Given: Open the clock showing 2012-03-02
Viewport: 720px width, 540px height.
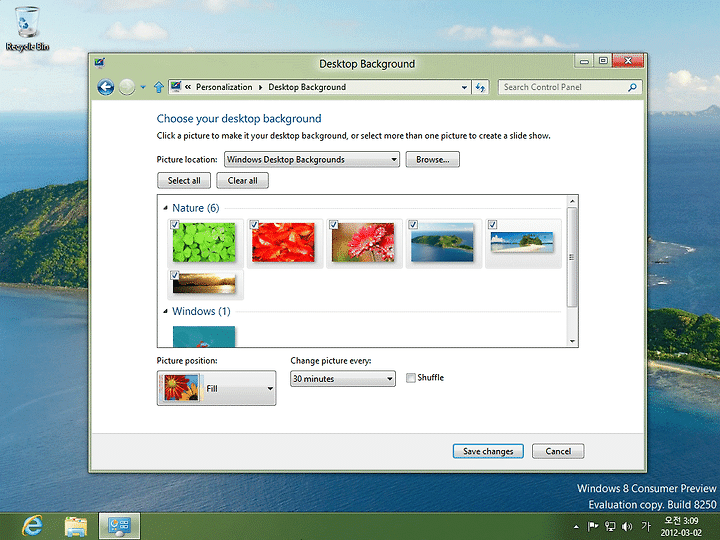Looking at the screenshot, I should click(x=681, y=526).
